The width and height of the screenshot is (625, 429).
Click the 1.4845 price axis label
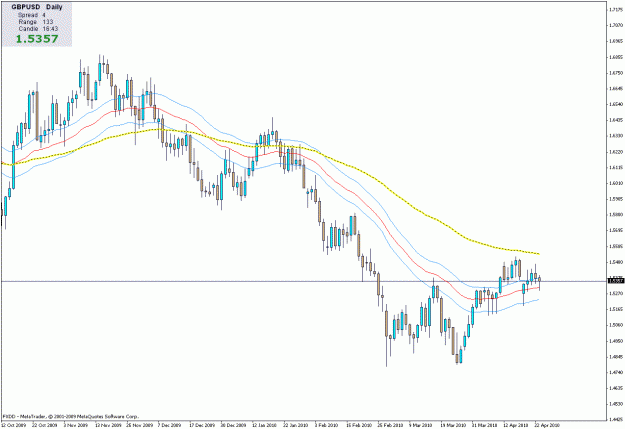[616, 356]
